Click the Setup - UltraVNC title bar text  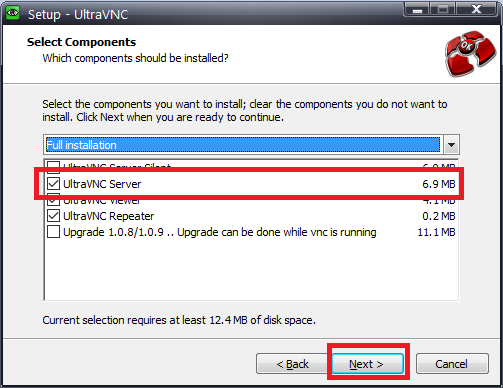coord(78,14)
